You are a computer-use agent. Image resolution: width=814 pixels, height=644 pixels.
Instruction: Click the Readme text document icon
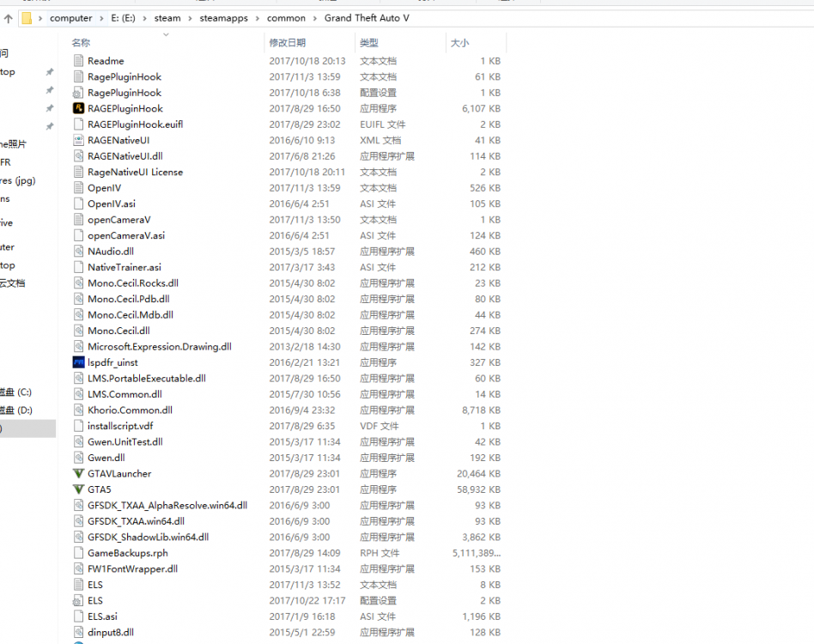tap(78, 61)
